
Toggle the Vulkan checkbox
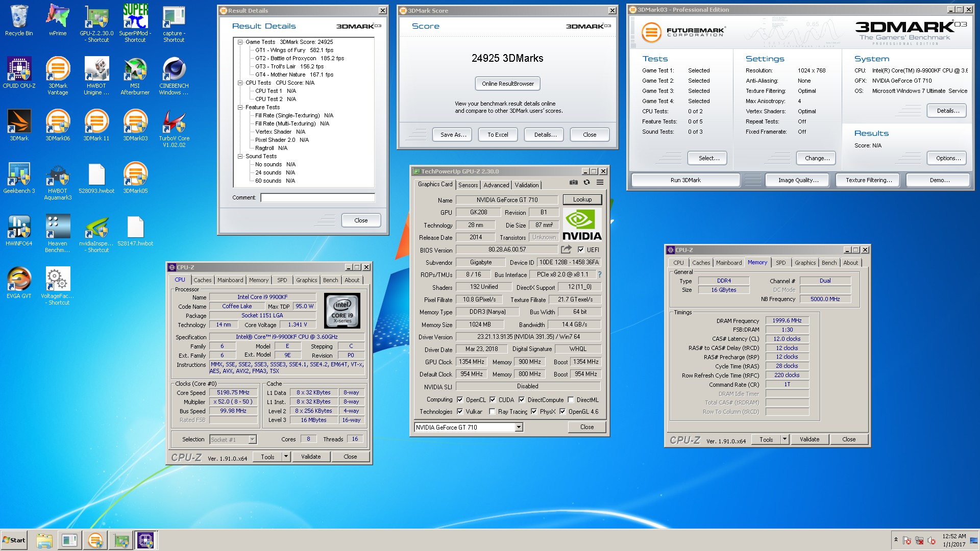pos(460,411)
